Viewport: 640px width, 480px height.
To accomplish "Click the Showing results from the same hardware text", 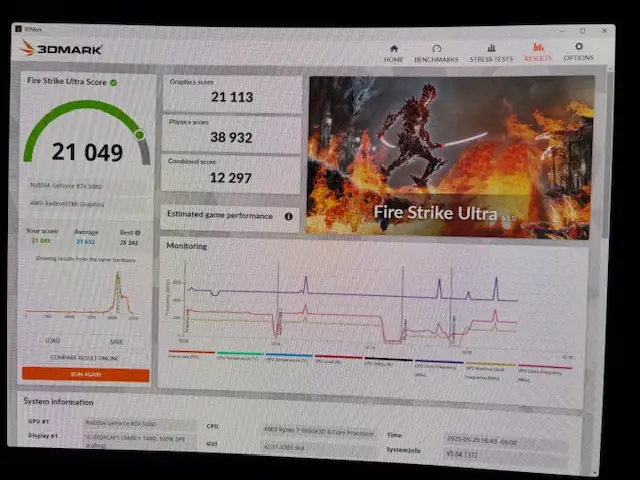I will click(x=85, y=259).
